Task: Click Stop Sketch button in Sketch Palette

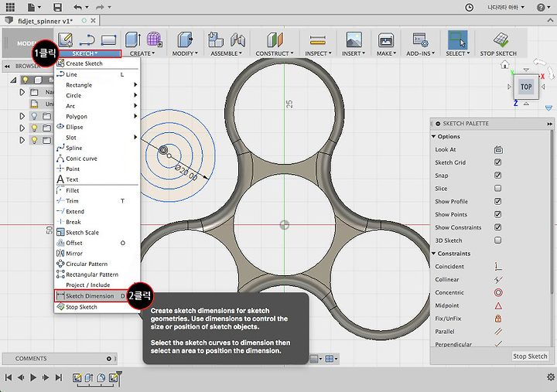Action: [x=530, y=356]
